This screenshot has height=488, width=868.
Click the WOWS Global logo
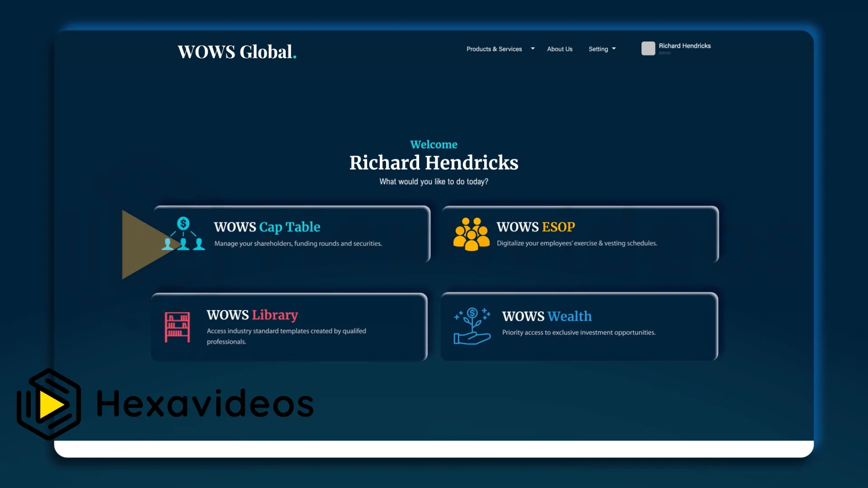tap(237, 52)
